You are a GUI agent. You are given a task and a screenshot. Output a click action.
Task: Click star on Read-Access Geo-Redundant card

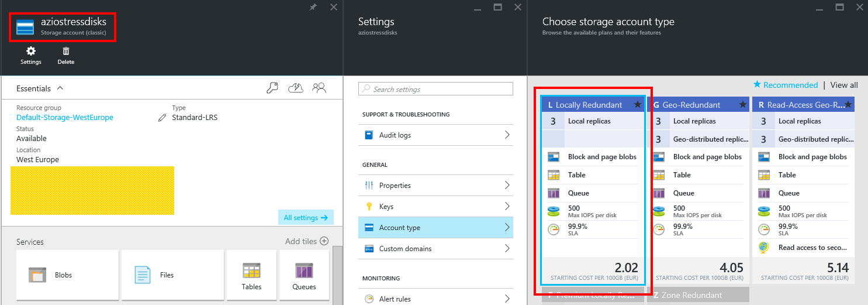(848, 105)
